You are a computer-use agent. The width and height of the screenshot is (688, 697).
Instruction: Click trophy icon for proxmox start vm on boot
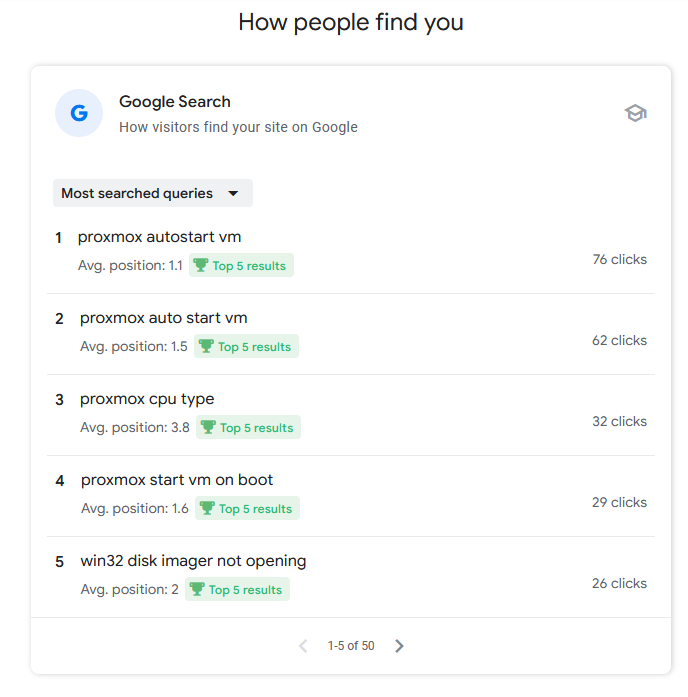[x=208, y=509]
